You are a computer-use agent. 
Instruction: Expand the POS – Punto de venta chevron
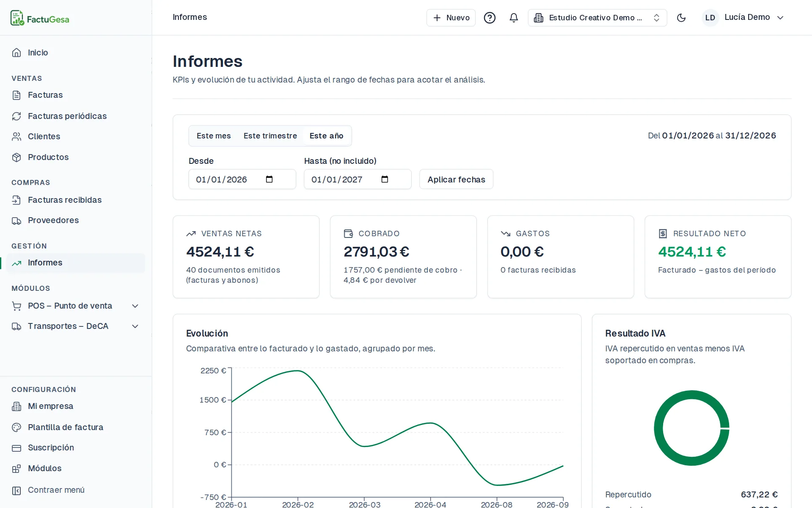point(135,306)
